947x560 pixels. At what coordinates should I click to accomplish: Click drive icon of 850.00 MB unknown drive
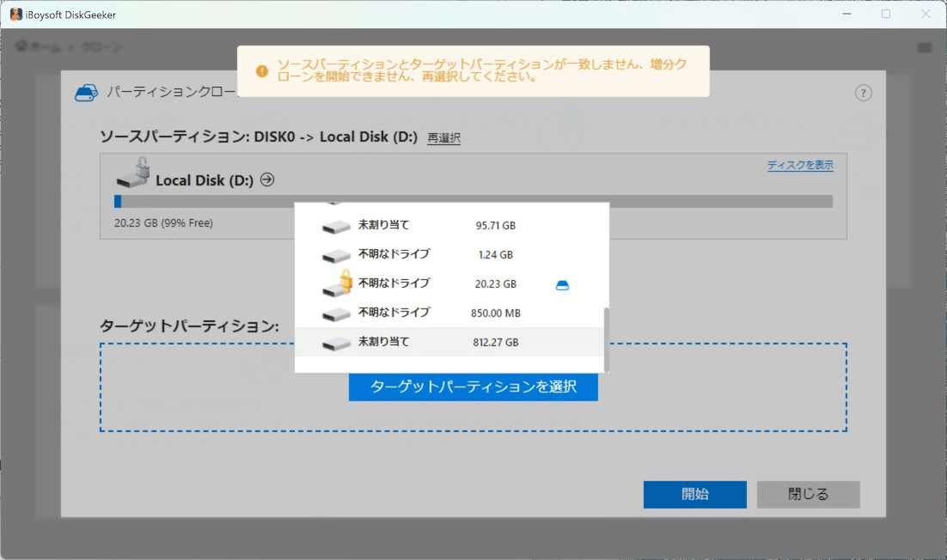coord(336,313)
